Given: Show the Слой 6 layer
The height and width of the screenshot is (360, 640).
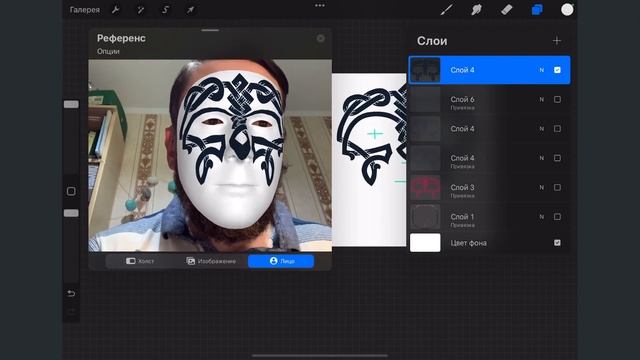Looking at the screenshot, I should [x=557, y=100].
